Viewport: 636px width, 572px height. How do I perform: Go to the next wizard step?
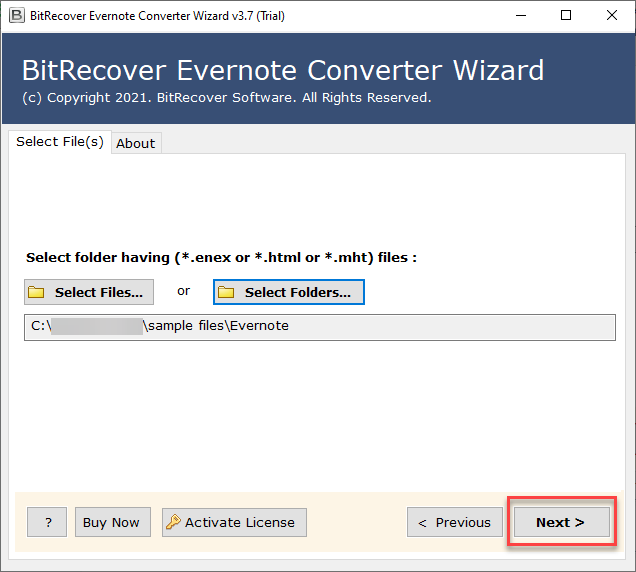point(562,522)
